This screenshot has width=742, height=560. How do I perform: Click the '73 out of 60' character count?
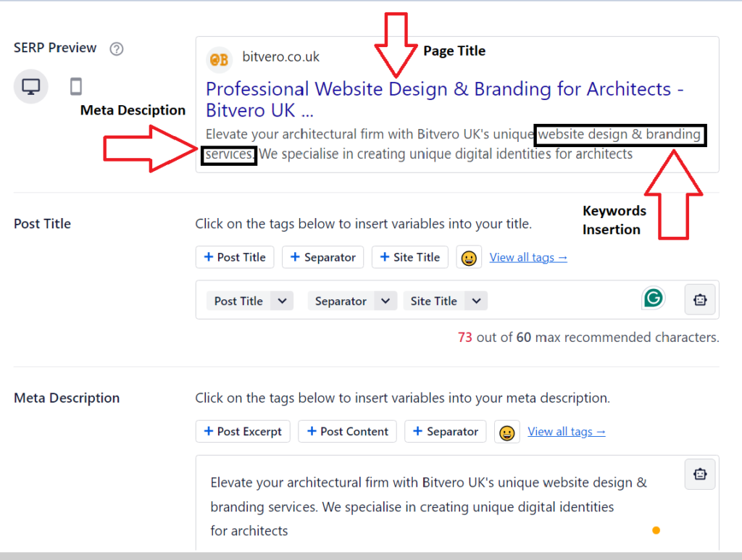pos(588,337)
